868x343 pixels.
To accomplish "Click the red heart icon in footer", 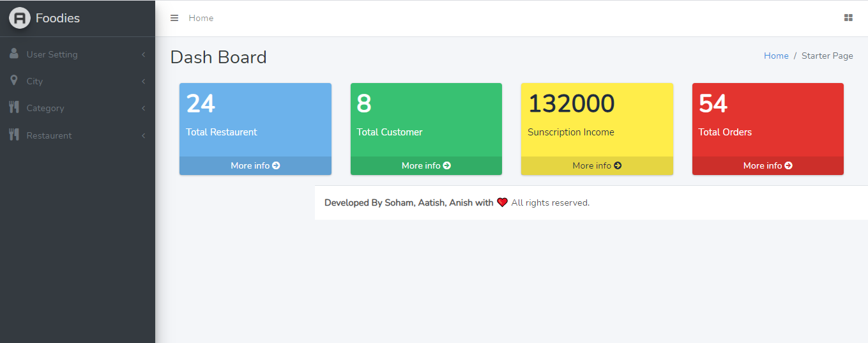I will 503,202.
